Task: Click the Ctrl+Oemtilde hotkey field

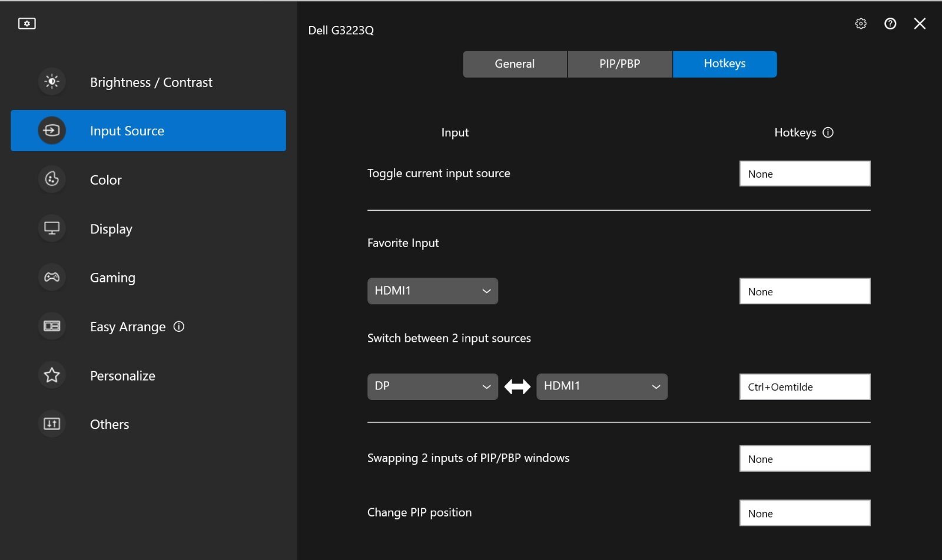Action: click(805, 386)
